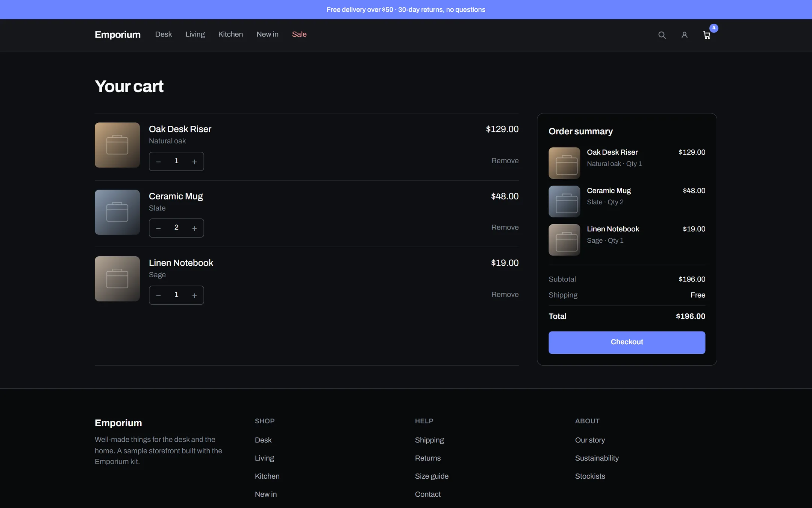This screenshot has height=508, width=812.
Task: Decrease Linen Notebook quantity
Action: tap(159, 295)
